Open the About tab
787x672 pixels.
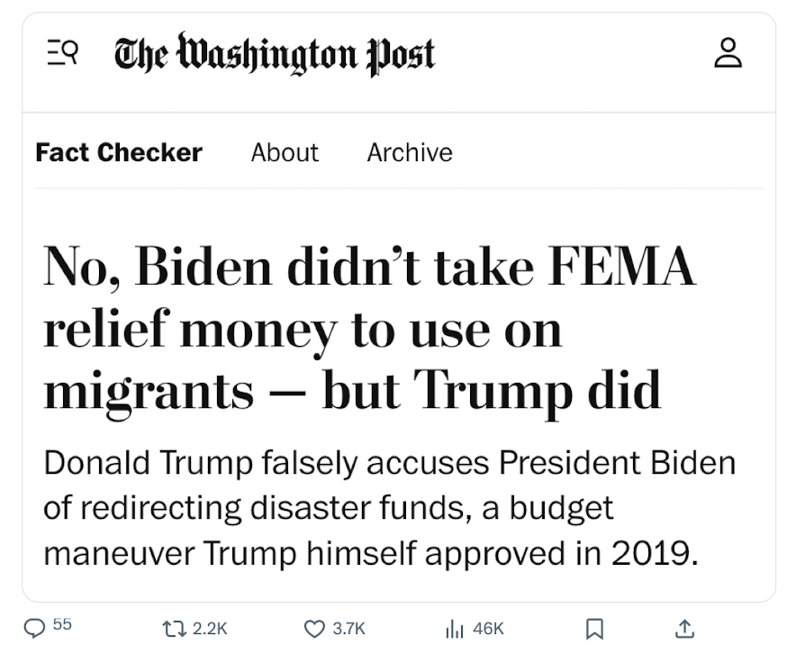click(285, 152)
